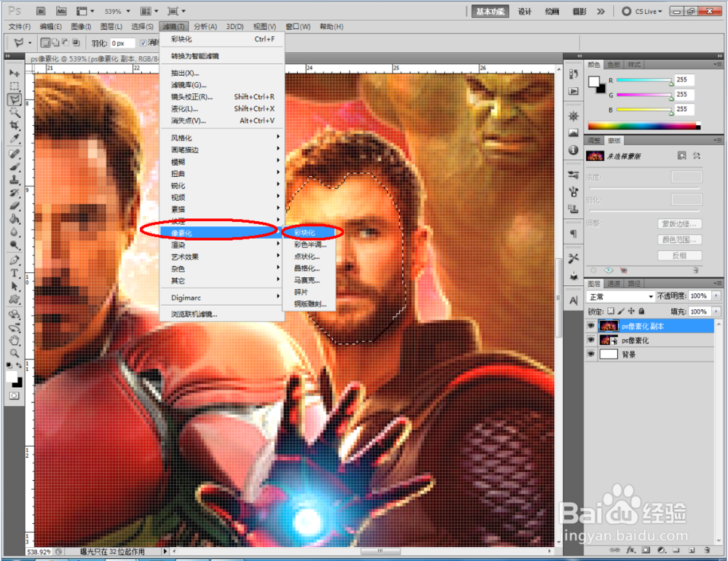Hide the ps像素化 layer
Screen dimensions: 728x561
coord(590,340)
